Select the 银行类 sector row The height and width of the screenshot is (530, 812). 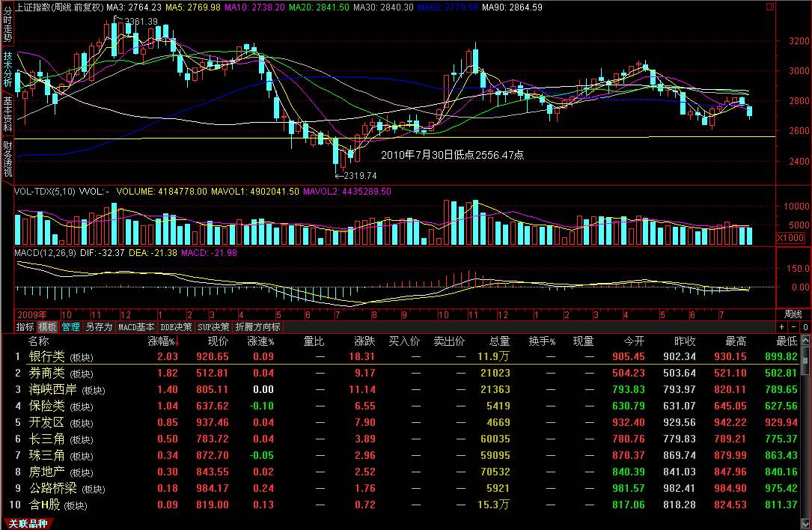pos(46,356)
